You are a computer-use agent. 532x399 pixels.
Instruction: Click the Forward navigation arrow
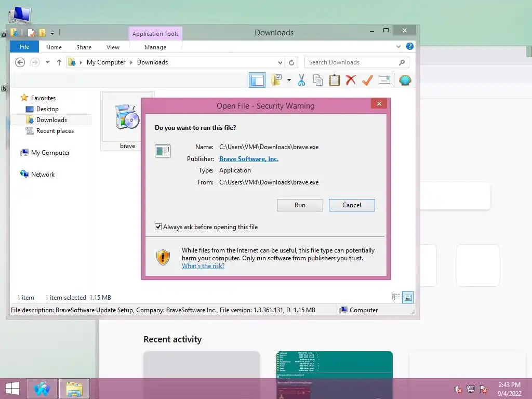[x=35, y=62]
